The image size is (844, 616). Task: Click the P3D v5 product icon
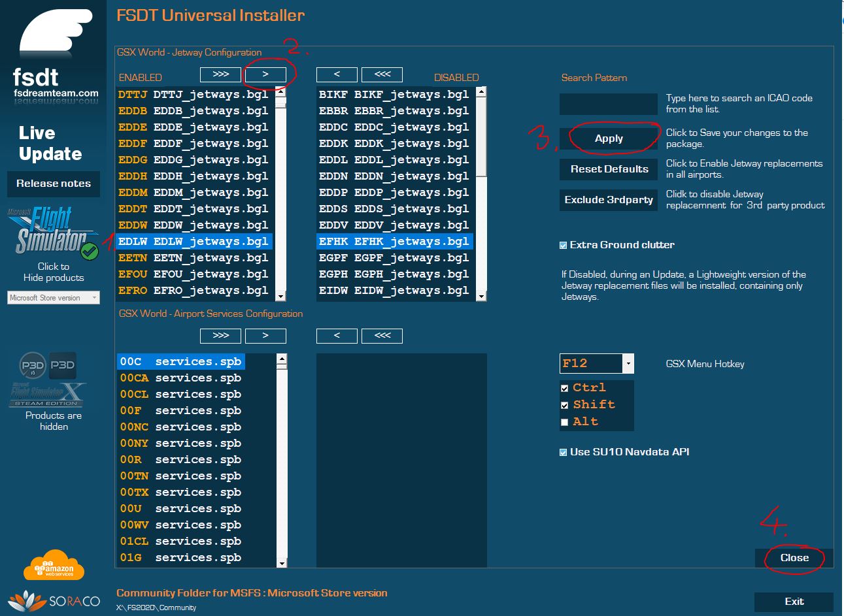[x=33, y=366]
